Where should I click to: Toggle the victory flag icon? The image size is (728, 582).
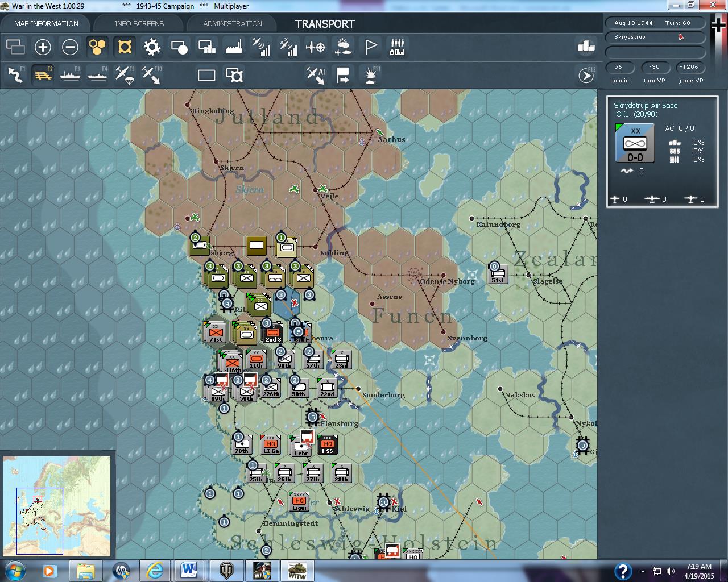(x=370, y=47)
